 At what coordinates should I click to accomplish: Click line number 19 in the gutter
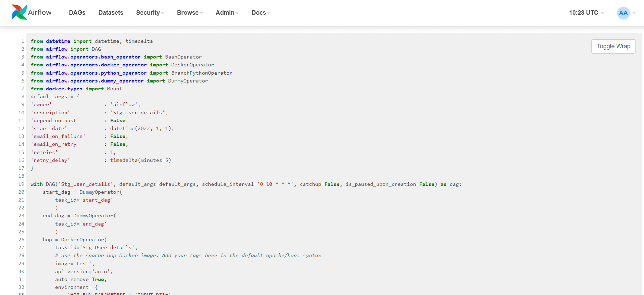pyautogui.click(x=21, y=184)
